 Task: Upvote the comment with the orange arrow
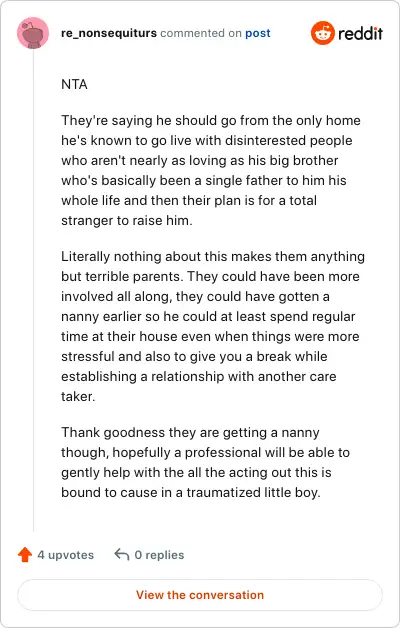(x=25, y=555)
